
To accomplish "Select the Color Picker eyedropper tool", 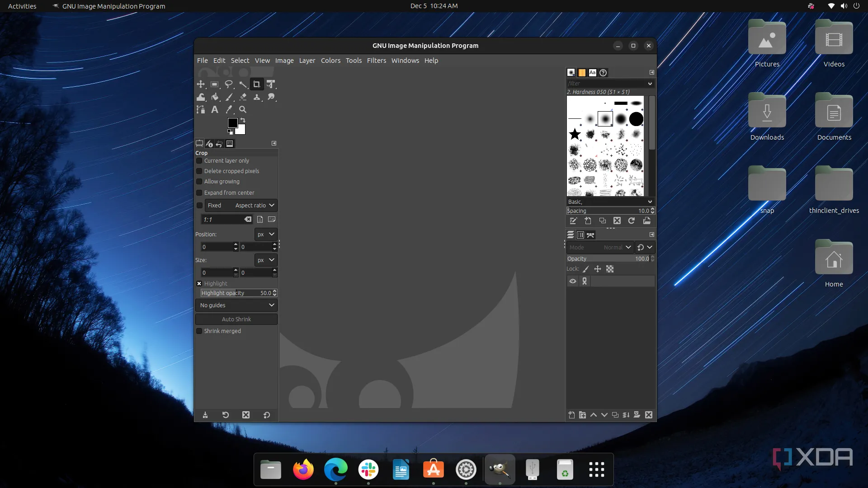I will 229,109.
